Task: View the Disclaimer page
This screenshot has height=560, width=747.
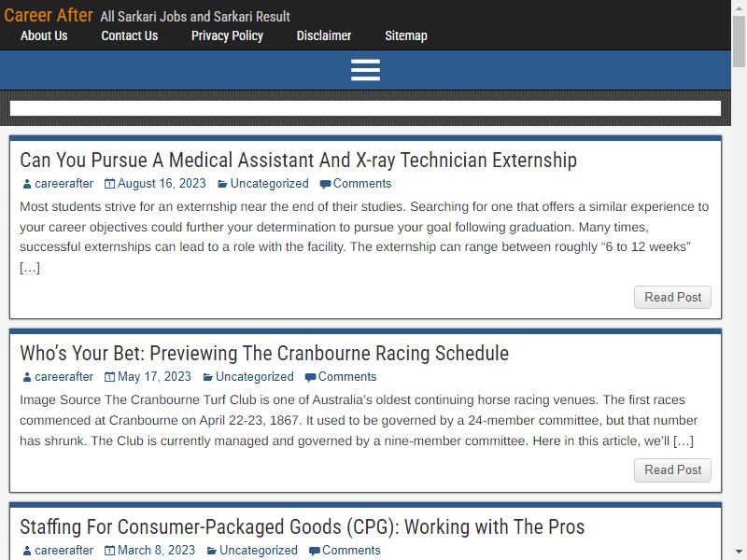Action: (x=324, y=35)
